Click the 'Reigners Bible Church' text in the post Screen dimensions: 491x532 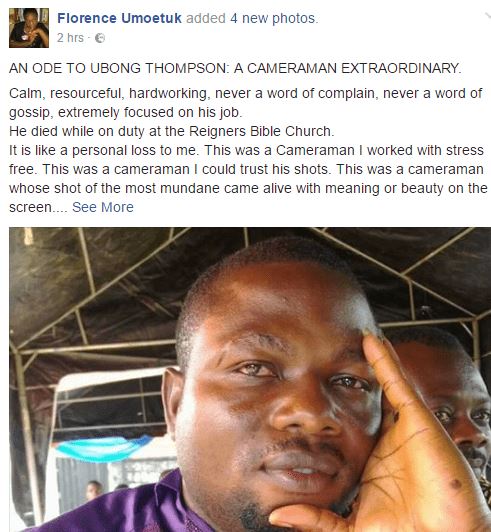[260, 131]
